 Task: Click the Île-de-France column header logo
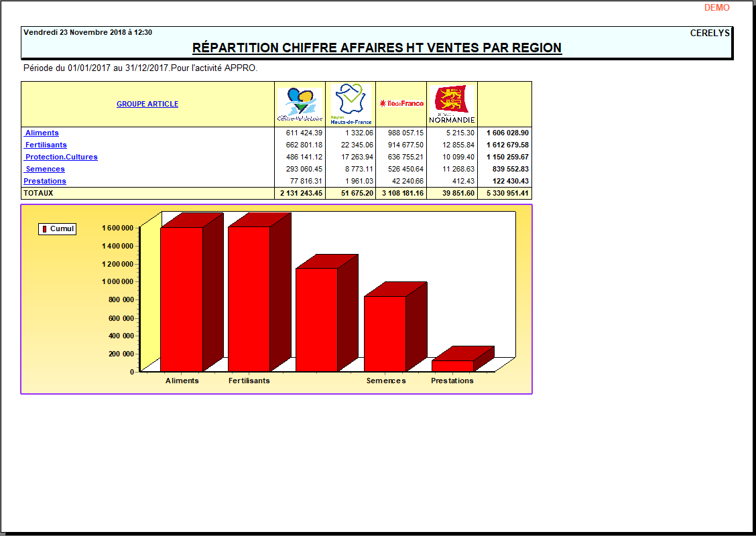(401, 103)
